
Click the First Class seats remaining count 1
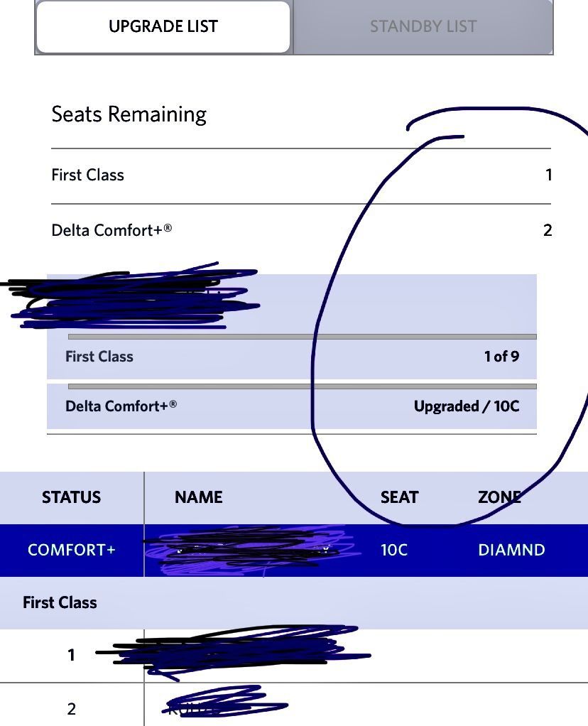(x=548, y=175)
